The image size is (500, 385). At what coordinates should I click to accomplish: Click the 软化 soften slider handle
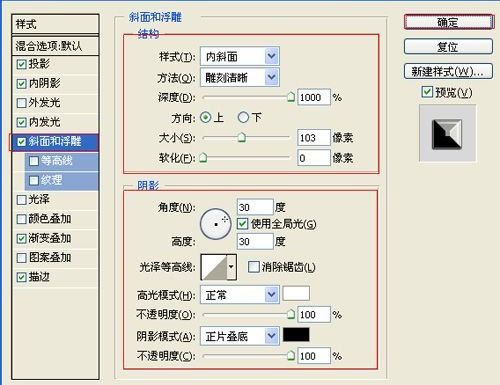[x=203, y=158]
